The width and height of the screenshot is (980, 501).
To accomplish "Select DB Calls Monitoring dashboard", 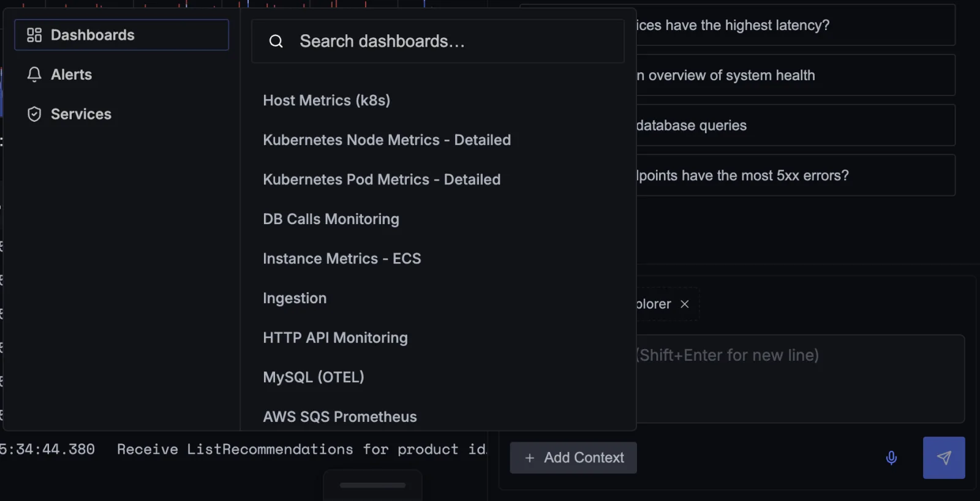I will point(331,219).
